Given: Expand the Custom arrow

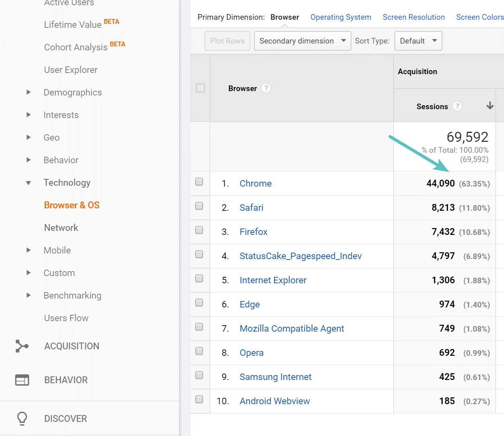Looking at the screenshot, I should click(29, 273).
